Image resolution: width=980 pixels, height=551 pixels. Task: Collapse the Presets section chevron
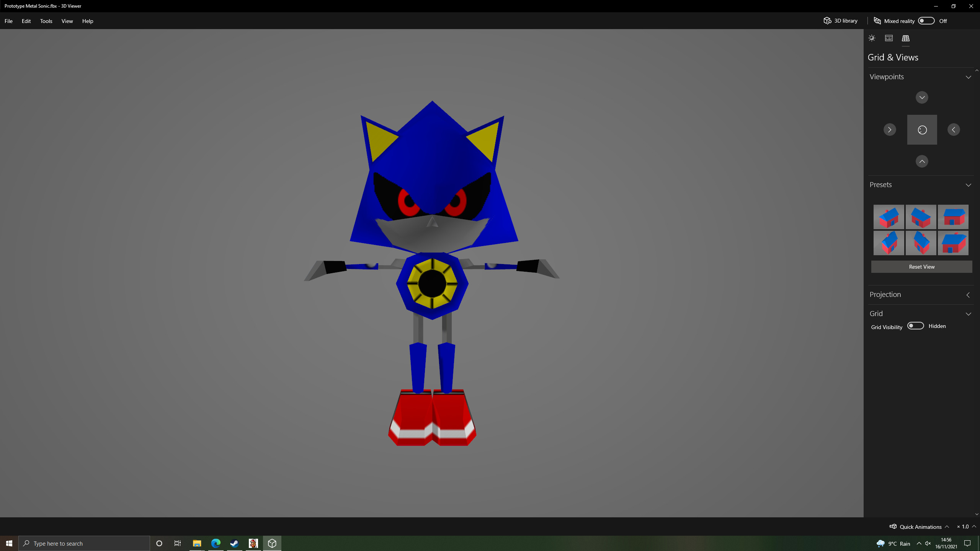coord(969,185)
